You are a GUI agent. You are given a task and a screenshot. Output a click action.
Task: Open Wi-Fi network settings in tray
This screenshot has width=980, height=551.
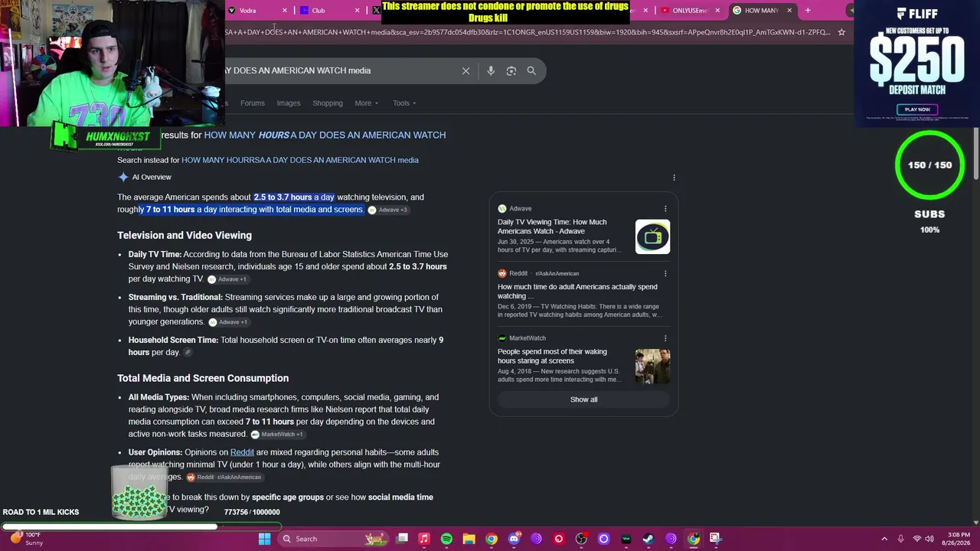pos(917,539)
